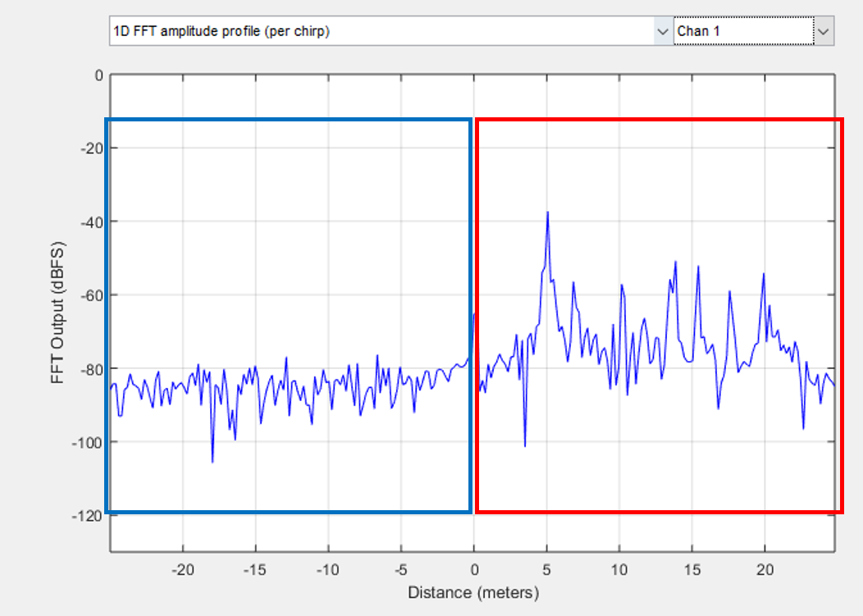The image size is (863, 616).
Task: Click the 5 x-axis tick label
Action: 546,570
